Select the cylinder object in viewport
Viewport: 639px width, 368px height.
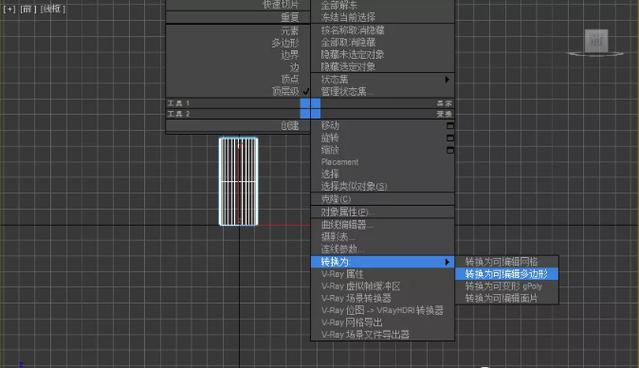point(238,181)
